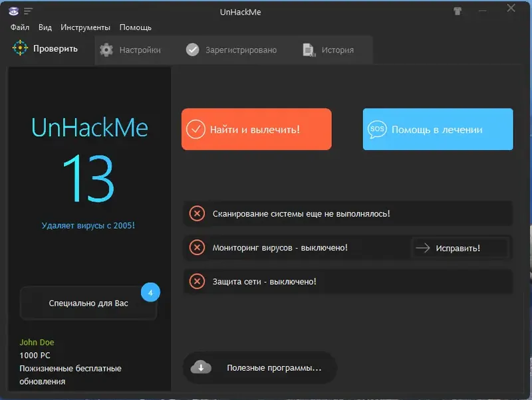Click the UnHackMe logo text in sidebar
Viewport: 532px width, 400px height.
point(90,128)
